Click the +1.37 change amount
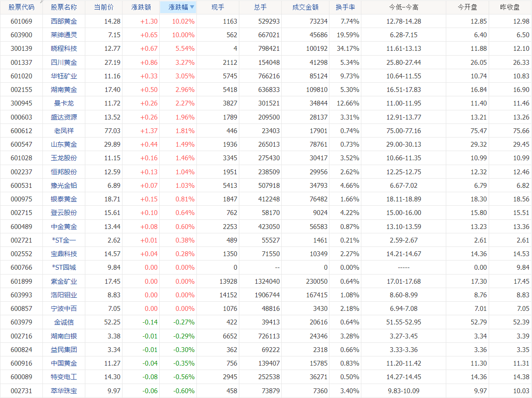The height and width of the screenshot is (398, 532). [x=149, y=130]
